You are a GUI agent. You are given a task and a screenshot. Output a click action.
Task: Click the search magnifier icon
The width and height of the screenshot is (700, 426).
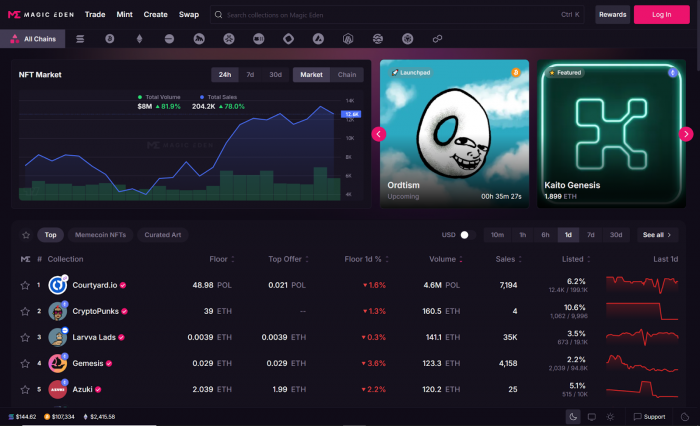click(218, 15)
